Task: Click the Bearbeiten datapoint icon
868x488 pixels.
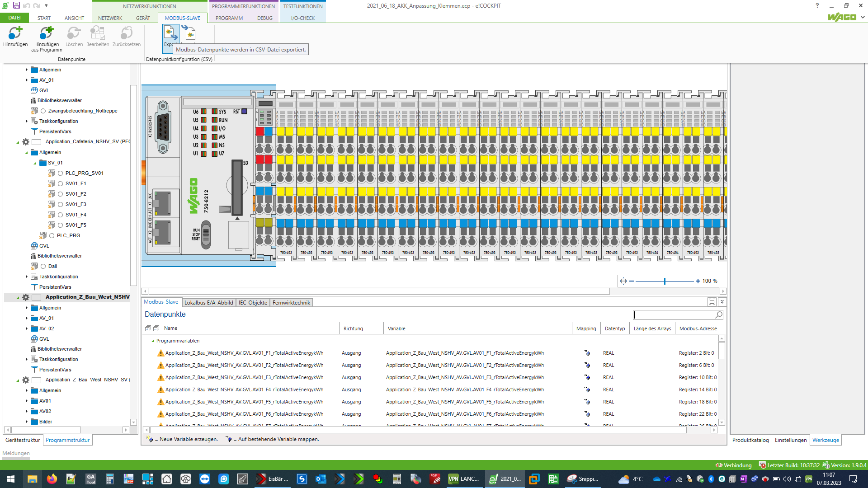Action: 98,33
